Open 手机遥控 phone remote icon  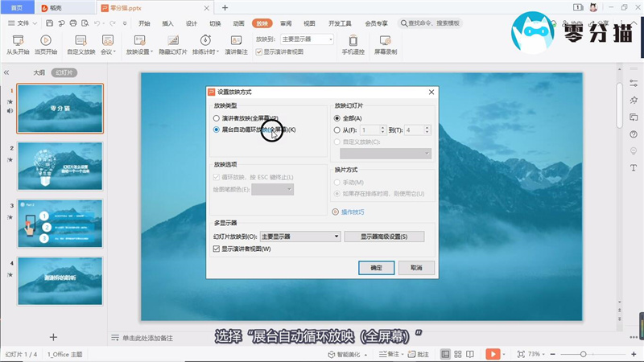pyautogui.click(x=353, y=39)
